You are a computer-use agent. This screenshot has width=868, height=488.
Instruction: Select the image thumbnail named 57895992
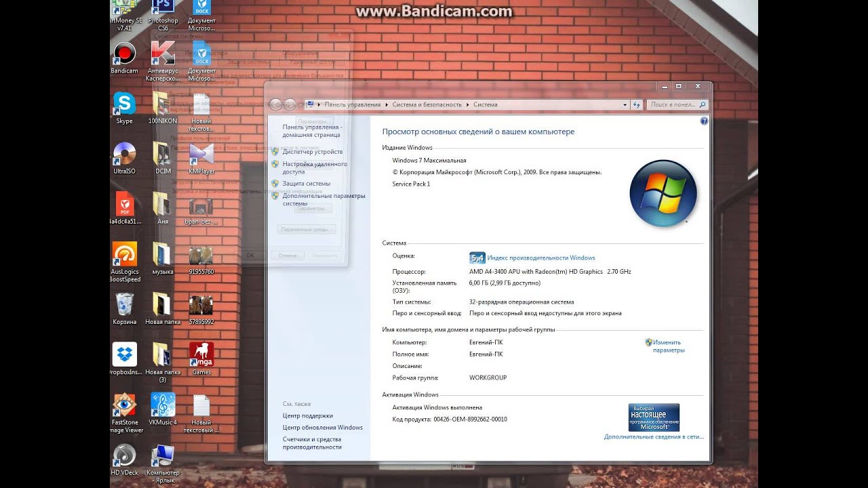click(201, 309)
